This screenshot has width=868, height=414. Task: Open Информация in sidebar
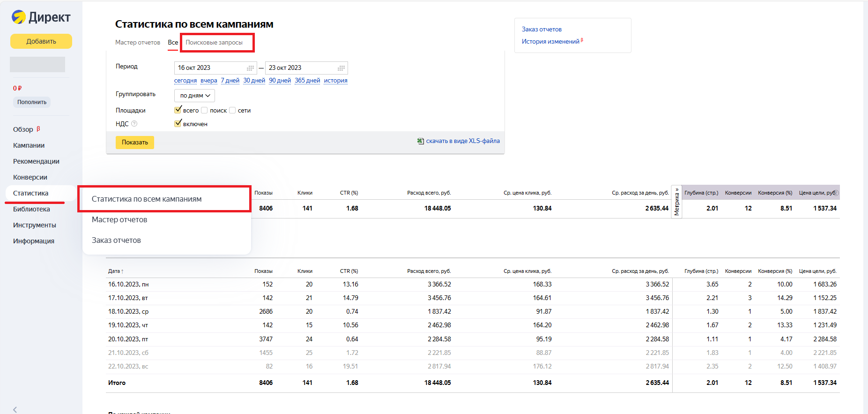[x=34, y=241]
